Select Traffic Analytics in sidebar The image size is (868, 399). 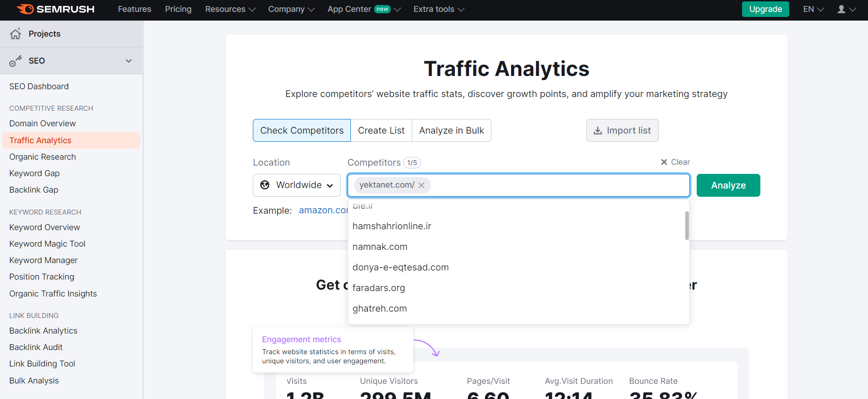[x=71, y=140]
